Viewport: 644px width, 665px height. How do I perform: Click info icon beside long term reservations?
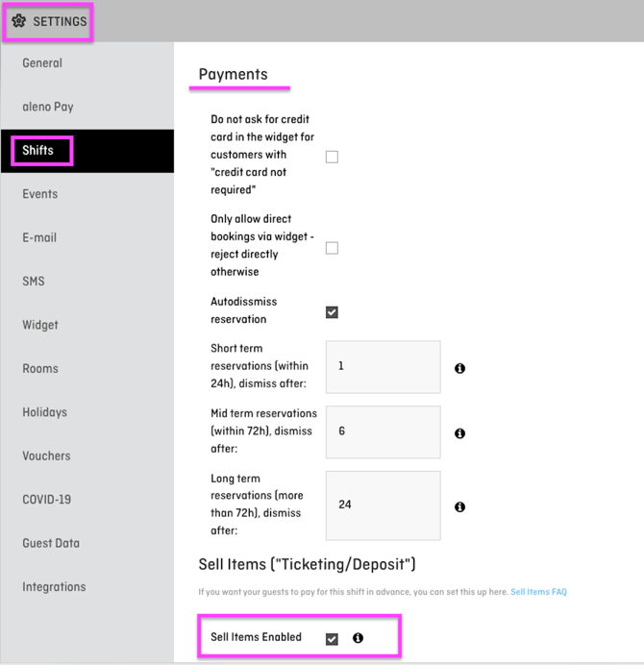pos(459,506)
